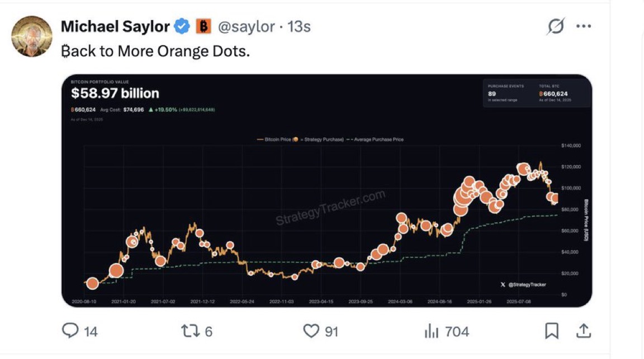Click the 91 likes count
The width and height of the screenshot is (644, 359).
pyautogui.click(x=332, y=332)
